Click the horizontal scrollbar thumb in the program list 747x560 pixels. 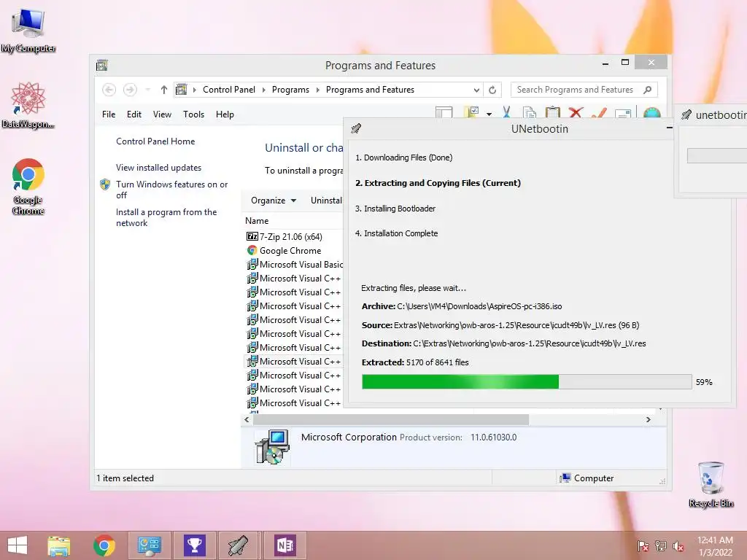click(391, 419)
